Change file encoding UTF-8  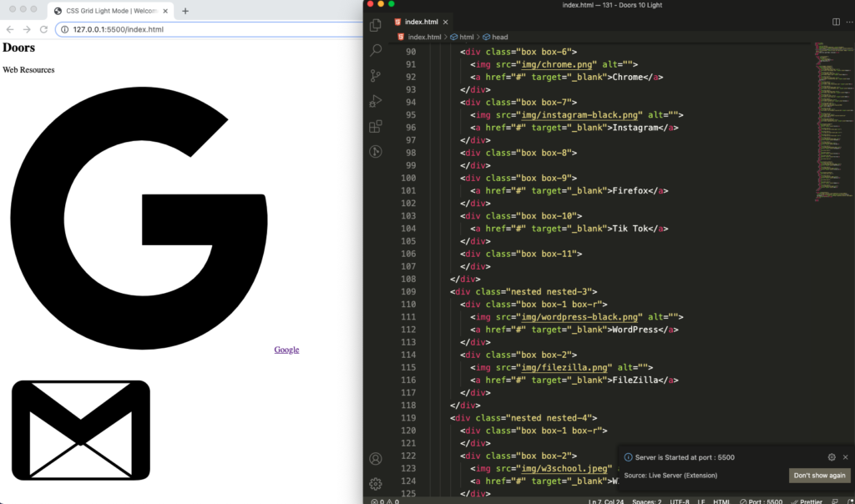point(680,501)
